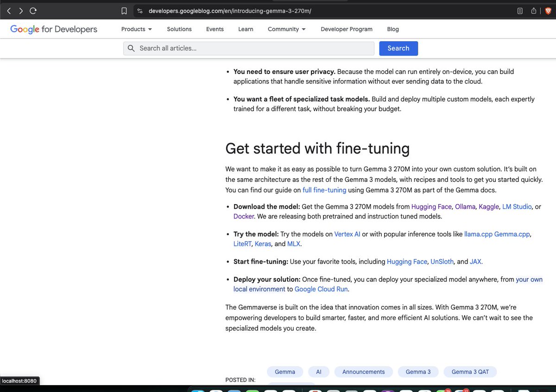The image size is (556, 392).
Task: Go to the Blog nav item
Action: pyautogui.click(x=393, y=29)
